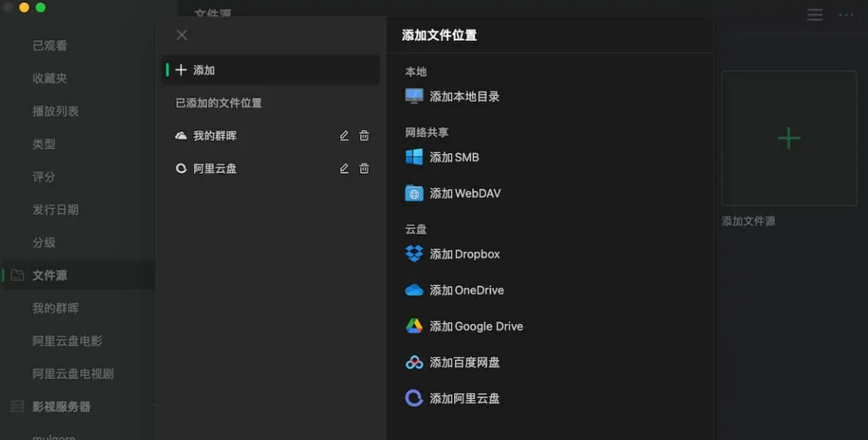This screenshot has width=868, height=440.
Task: Click the large green plus tile
Action: (789, 138)
